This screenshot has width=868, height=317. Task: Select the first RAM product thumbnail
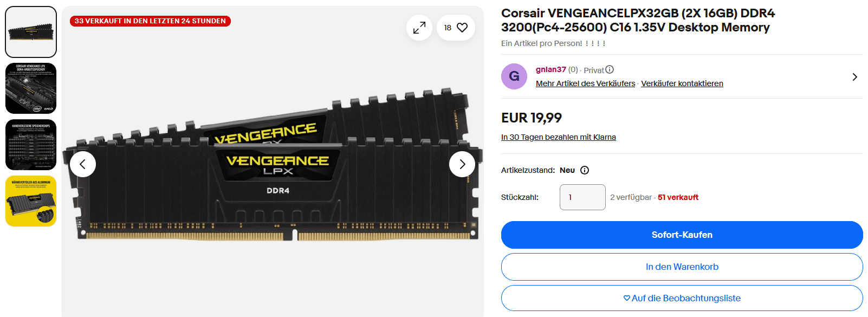click(31, 32)
